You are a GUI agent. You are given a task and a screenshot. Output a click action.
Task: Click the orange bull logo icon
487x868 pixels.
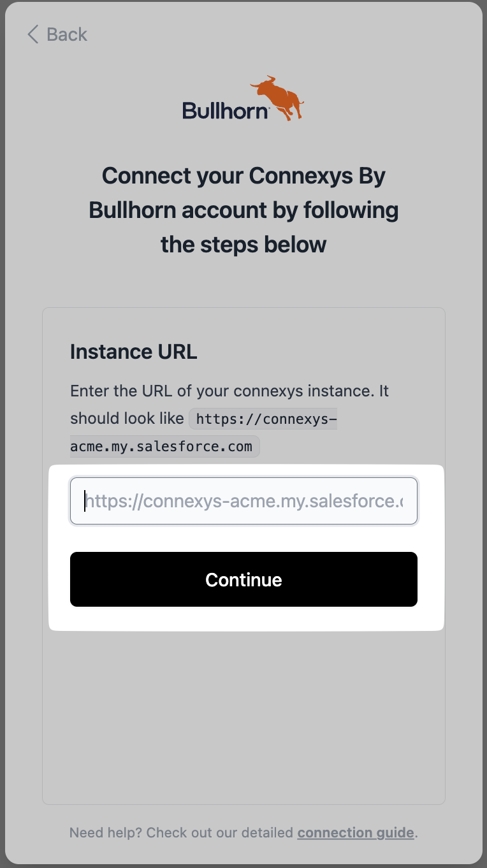(x=277, y=98)
